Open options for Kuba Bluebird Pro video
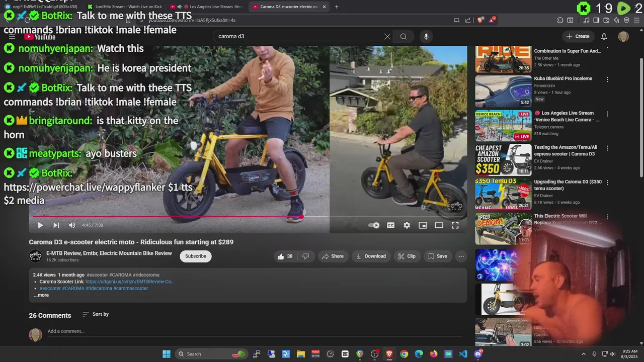Viewport: 644px width, 362px height. 607,79
